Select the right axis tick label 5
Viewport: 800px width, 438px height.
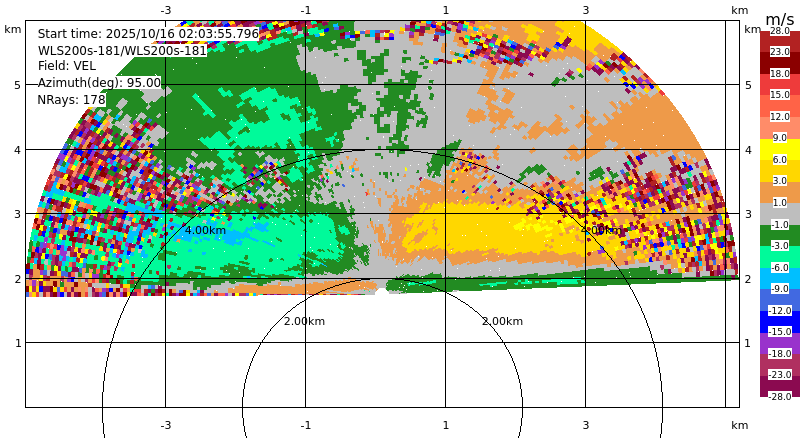748,85
